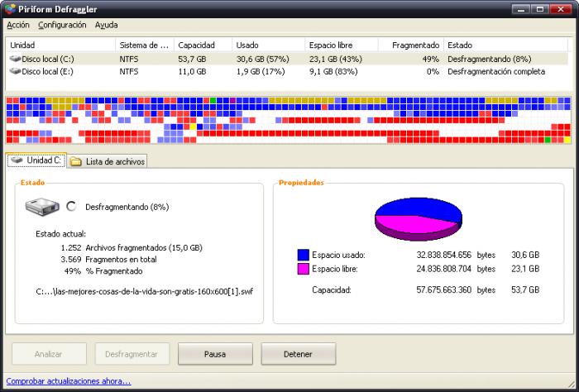The height and width of the screenshot is (392, 579).
Task: Click the 'Estado actual:' label
Action: (x=60, y=234)
